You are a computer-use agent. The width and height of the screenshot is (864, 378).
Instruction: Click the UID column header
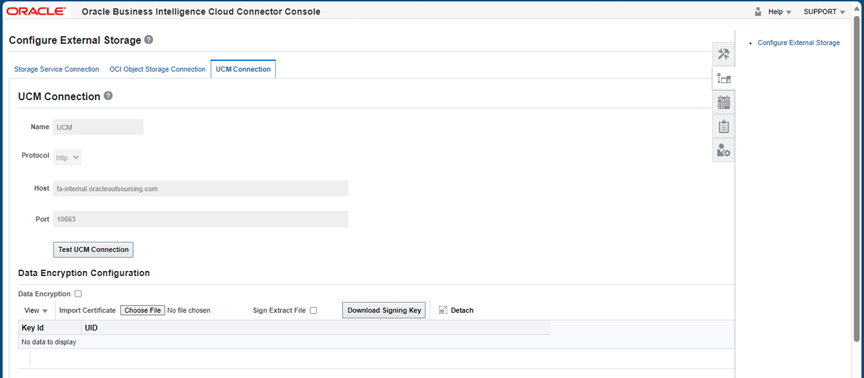(x=316, y=328)
